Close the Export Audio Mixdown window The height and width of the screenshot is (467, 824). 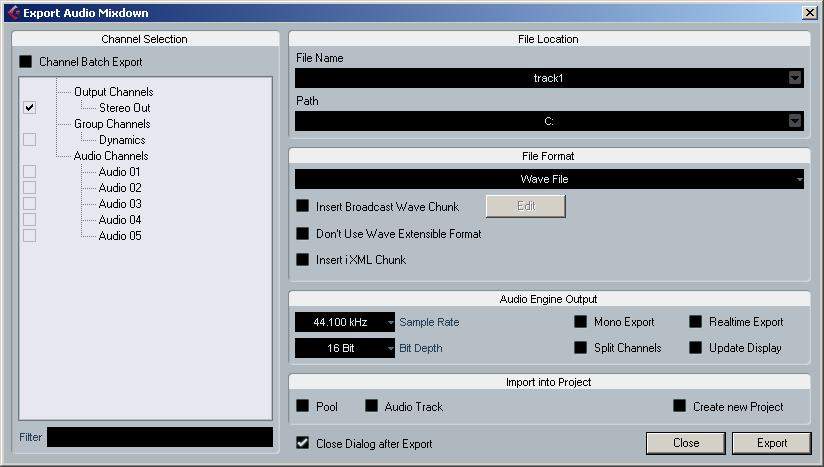point(810,13)
